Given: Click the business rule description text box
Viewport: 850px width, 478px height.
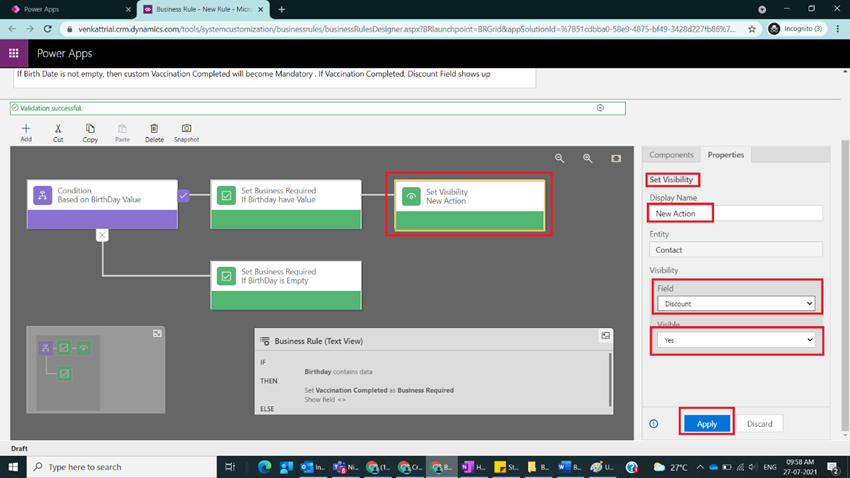Looking at the screenshot, I should 274,76.
